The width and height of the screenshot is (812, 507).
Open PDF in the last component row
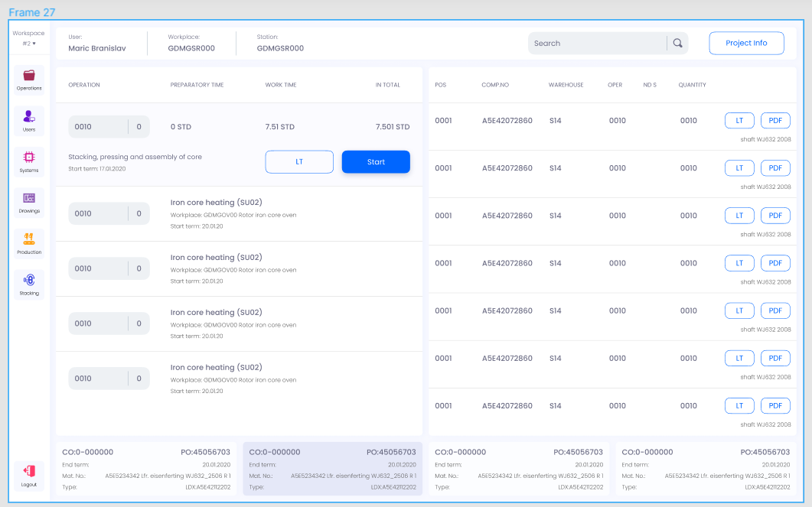coord(775,406)
